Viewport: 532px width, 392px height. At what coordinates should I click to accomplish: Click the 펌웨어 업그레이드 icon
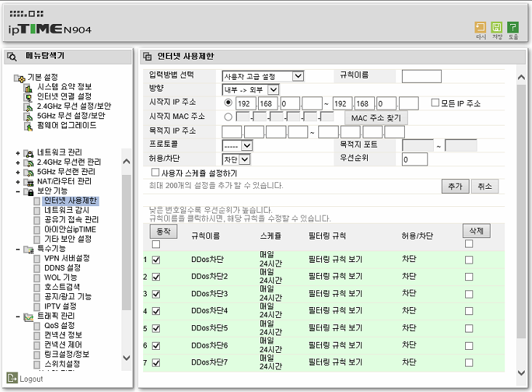28,126
